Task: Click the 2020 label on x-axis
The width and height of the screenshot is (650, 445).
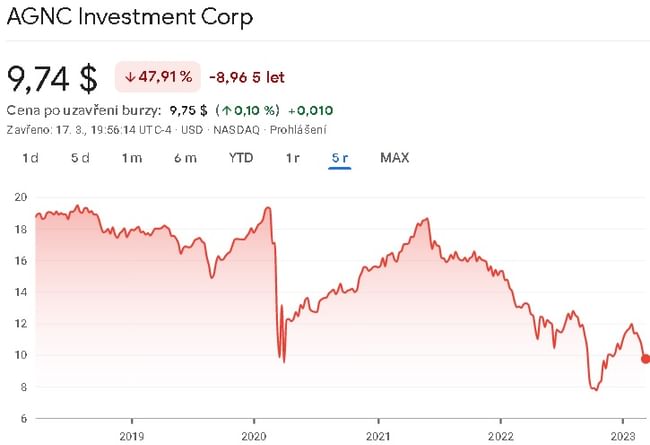Action: [254, 436]
